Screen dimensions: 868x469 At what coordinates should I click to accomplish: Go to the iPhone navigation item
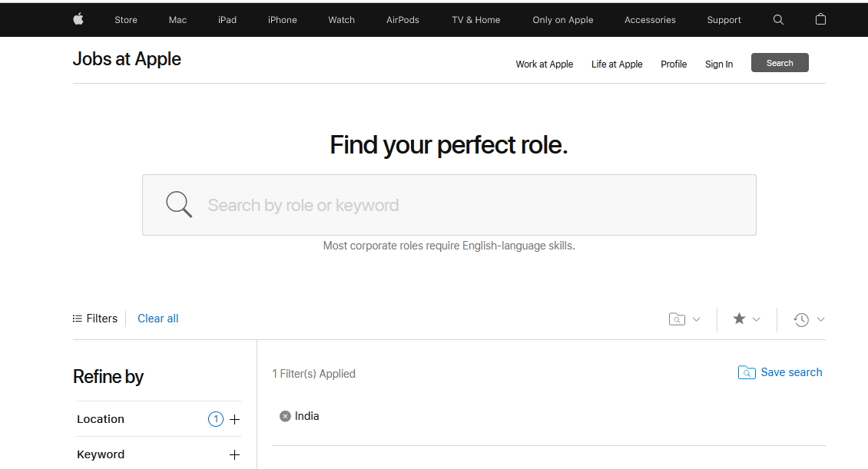[x=282, y=20]
